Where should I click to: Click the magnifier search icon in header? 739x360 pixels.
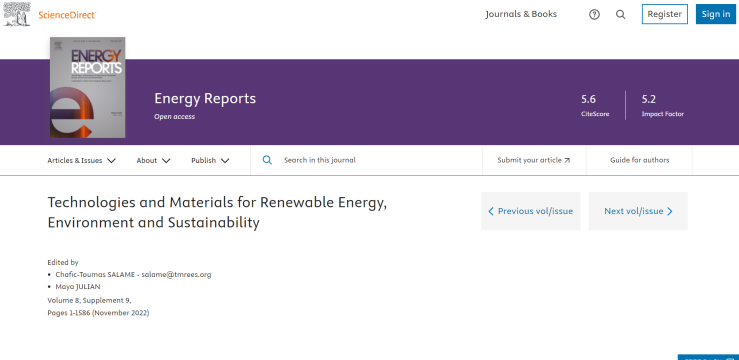[x=621, y=15]
